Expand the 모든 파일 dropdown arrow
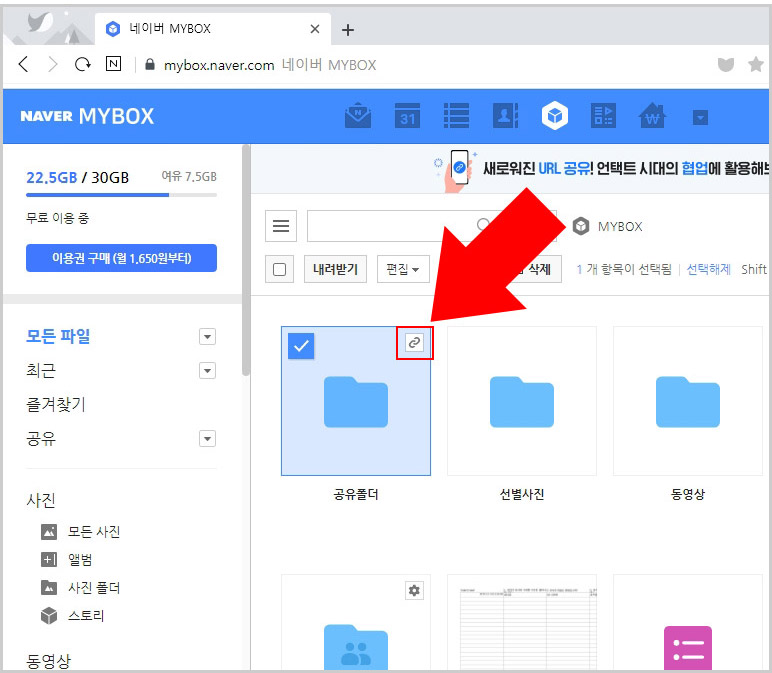772x673 pixels. click(207, 337)
